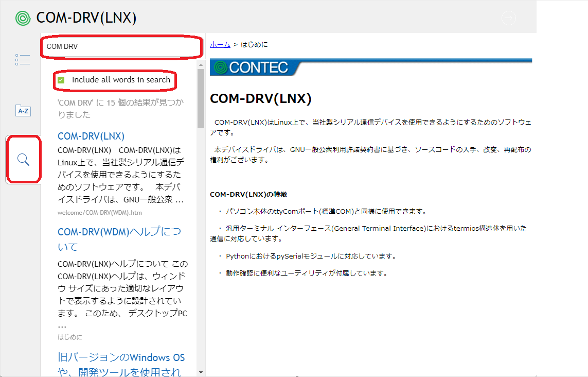The width and height of the screenshot is (588, 377).
Task: Click the termios構造体 bullet text
Action: (x=368, y=233)
